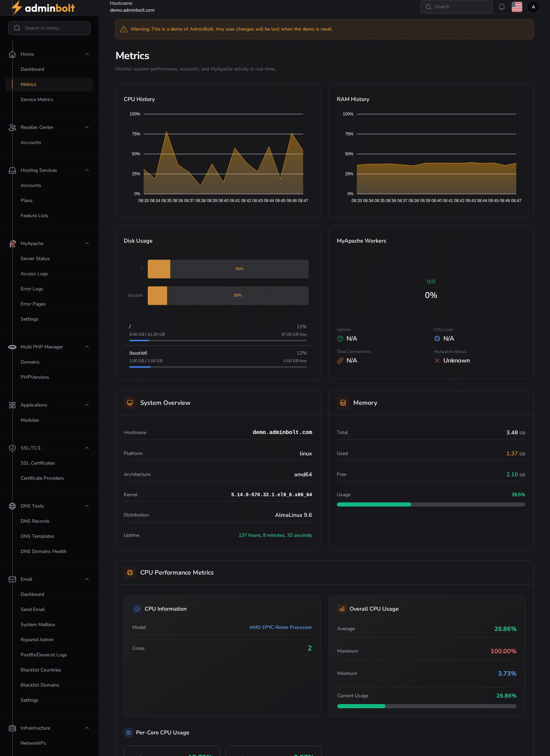Collapse the Applications section chevron
The image size is (550, 756).
pos(87,405)
